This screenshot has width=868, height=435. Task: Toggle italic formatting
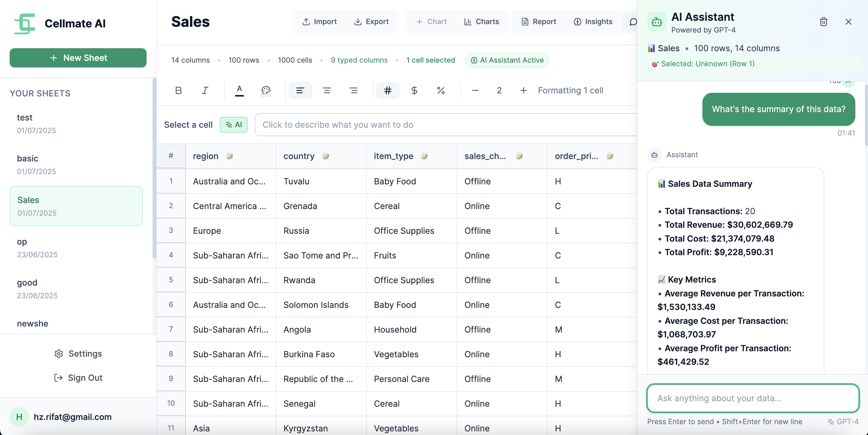pyautogui.click(x=205, y=90)
